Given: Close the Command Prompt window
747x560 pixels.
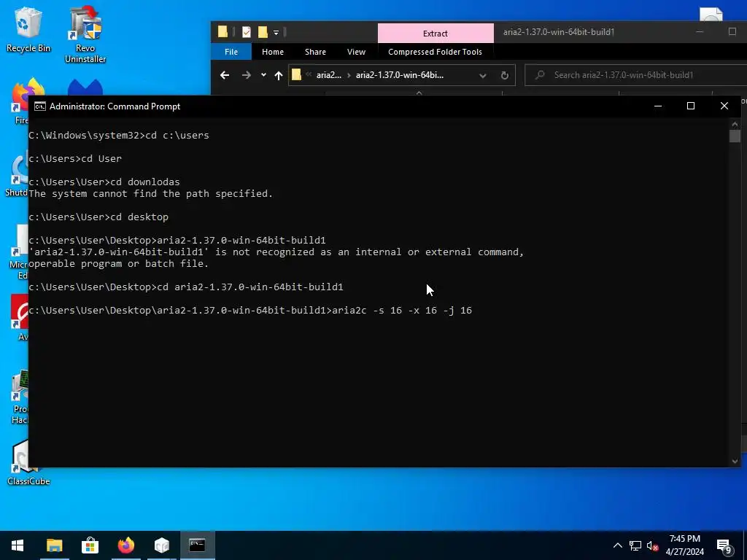Looking at the screenshot, I should [724, 106].
